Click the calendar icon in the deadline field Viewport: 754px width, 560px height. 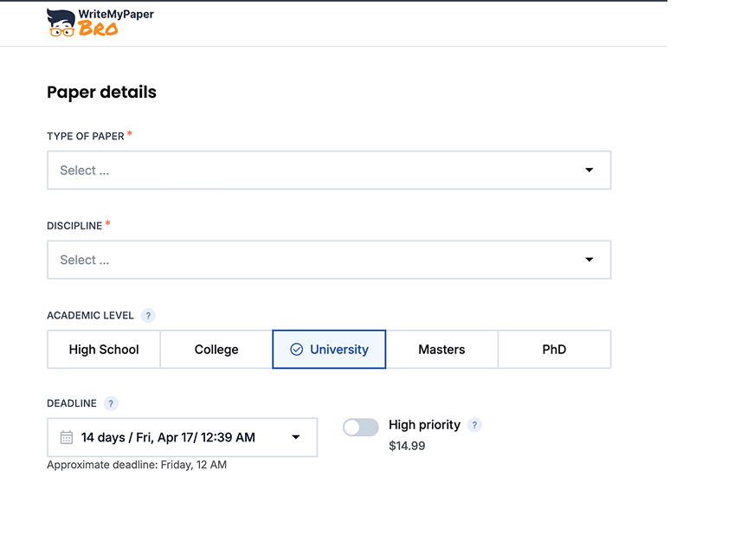(67, 438)
